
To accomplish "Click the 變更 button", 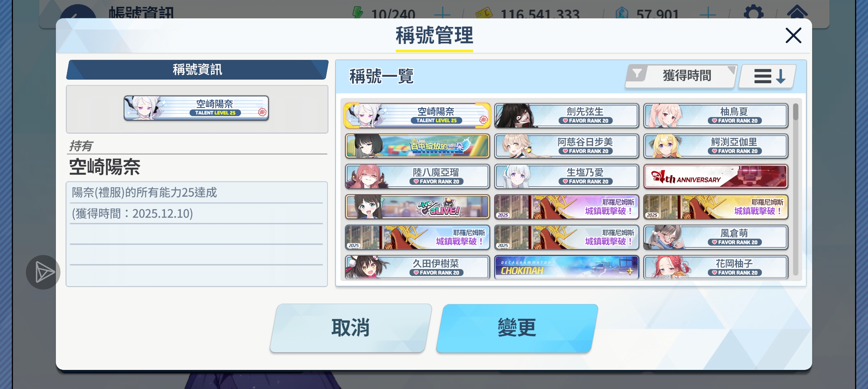I will [517, 328].
